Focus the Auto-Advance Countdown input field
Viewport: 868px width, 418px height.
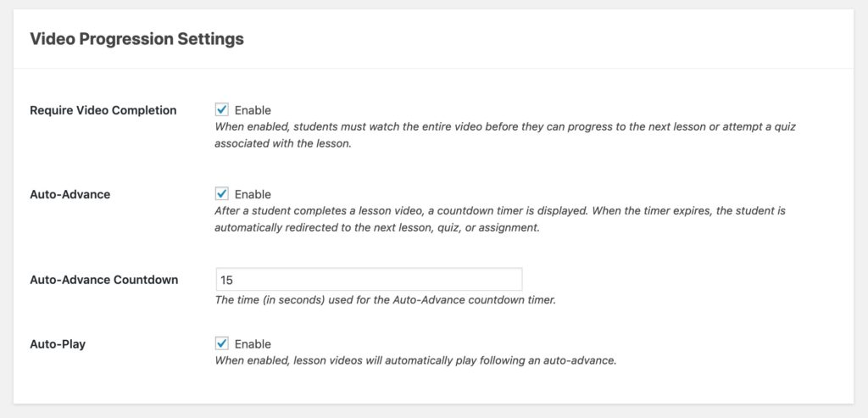[369, 280]
